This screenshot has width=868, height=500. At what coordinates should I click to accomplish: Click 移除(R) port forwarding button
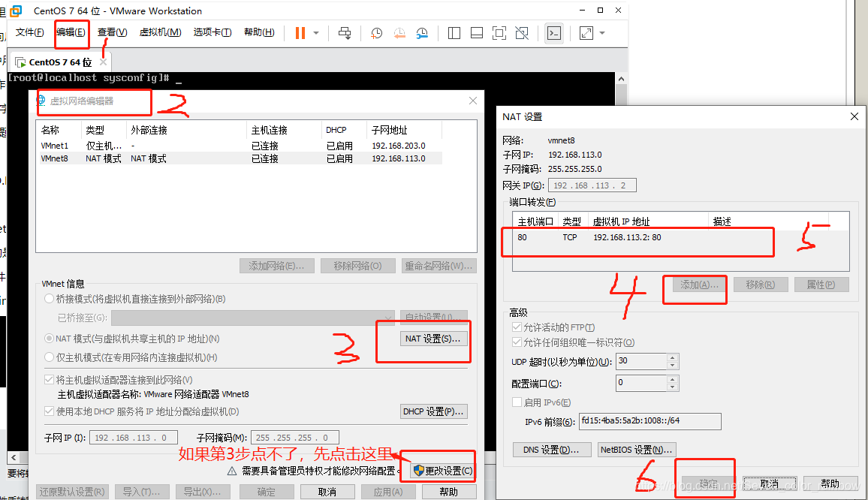[760, 285]
